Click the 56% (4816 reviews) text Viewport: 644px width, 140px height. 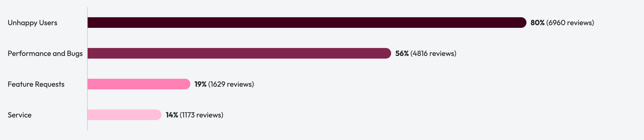[x=426, y=54]
